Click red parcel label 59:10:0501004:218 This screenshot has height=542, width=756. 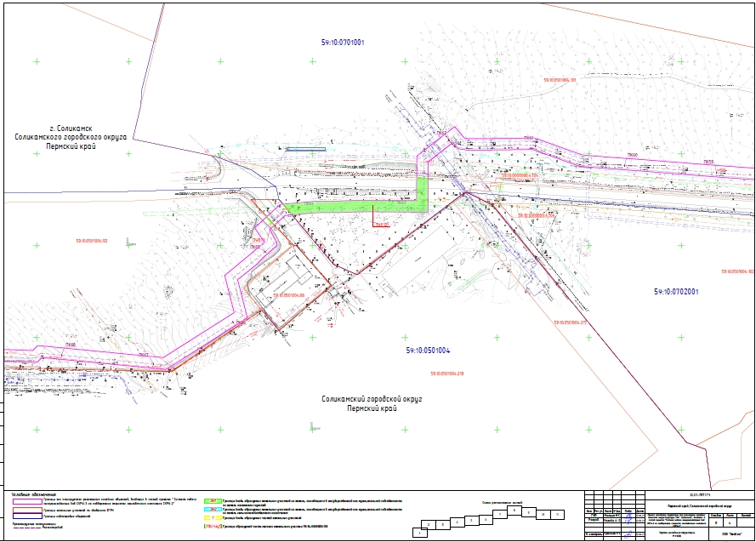coord(447,374)
